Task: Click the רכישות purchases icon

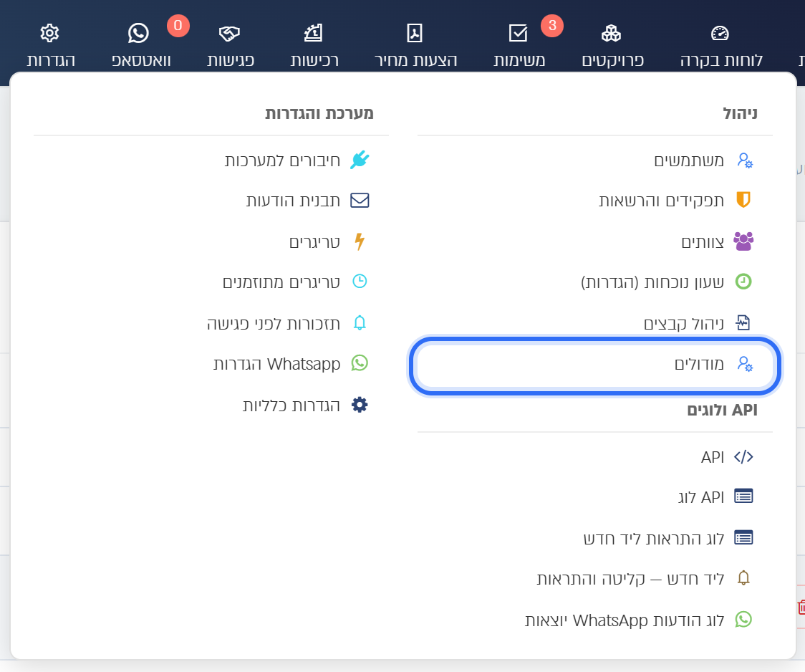Action: tap(313, 33)
